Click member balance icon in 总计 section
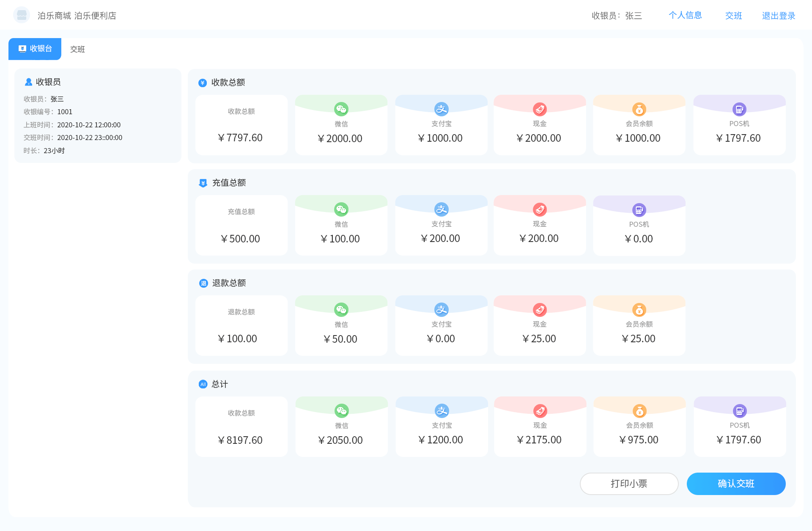This screenshot has width=812, height=531. click(639, 411)
